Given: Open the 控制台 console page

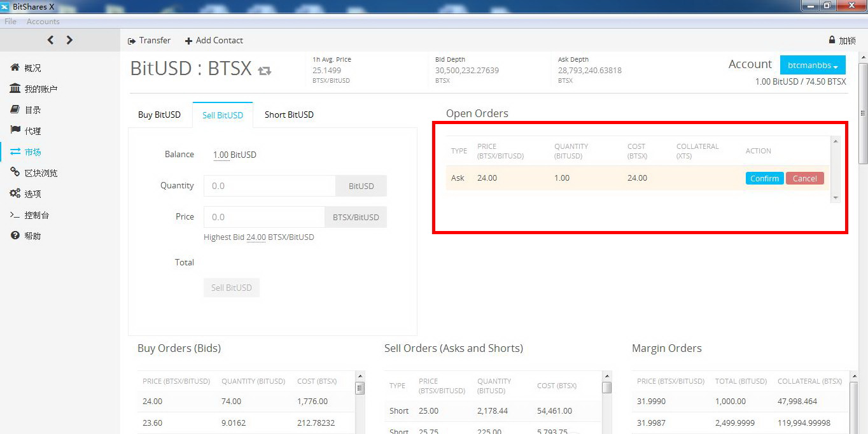Looking at the screenshot, I should (x=30, y=214).
